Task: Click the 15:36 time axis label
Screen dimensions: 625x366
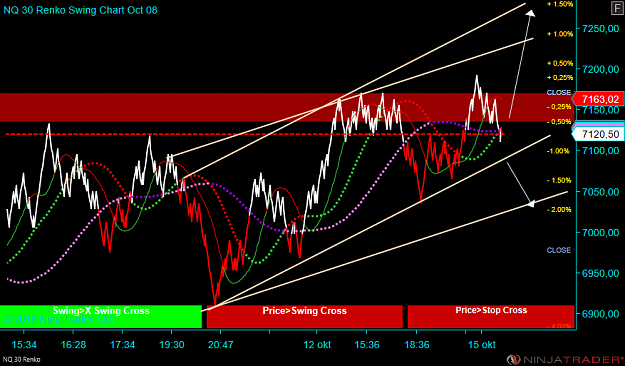Action: pyautogui.click(x=367, y=344)
